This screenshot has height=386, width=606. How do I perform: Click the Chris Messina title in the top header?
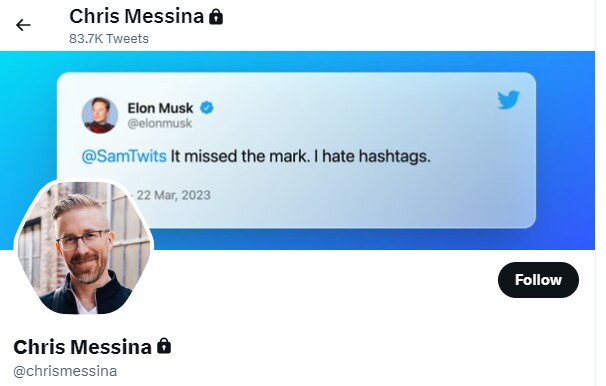[136, 16]
